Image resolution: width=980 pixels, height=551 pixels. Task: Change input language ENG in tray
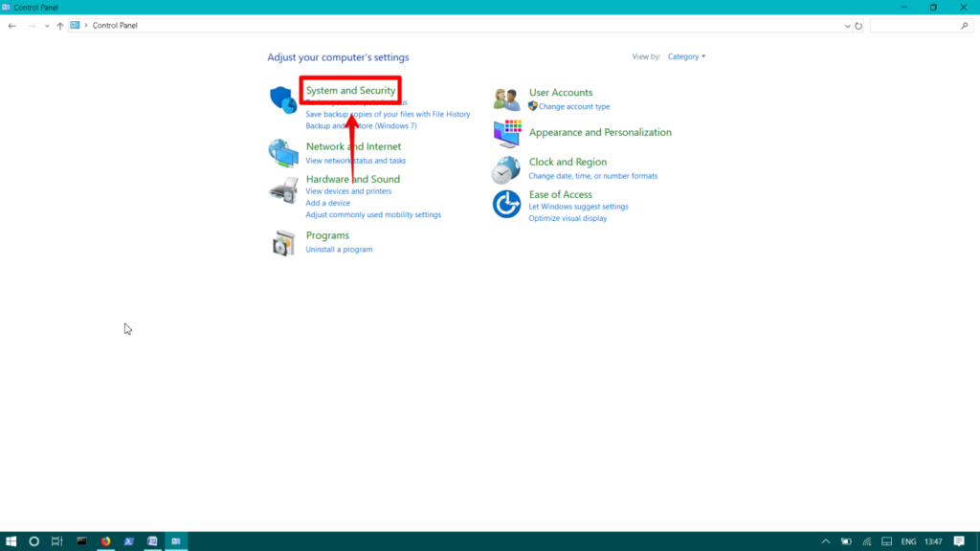[x=908, y=541]
